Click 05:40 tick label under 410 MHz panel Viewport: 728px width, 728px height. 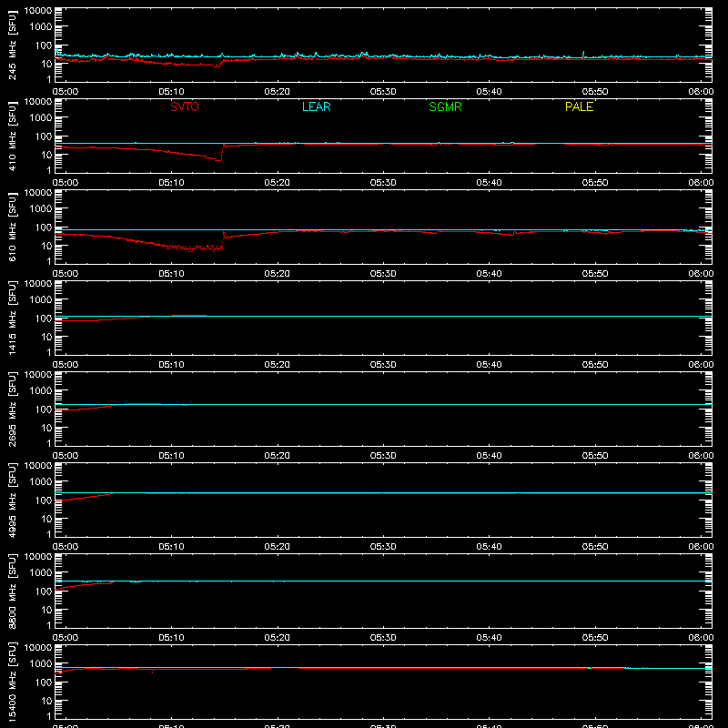point(489,183)
